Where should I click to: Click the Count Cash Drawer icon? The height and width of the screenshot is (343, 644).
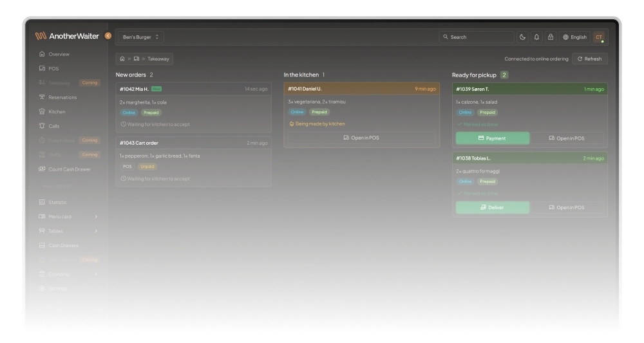[x=42, y=169]
